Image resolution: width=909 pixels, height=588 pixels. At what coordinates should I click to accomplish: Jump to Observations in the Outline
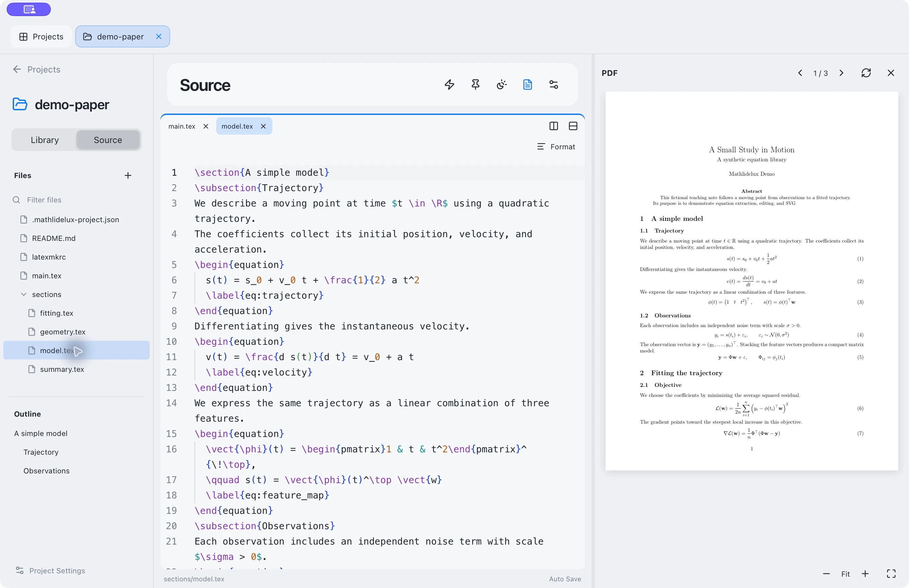pyautogui.click(x=46, y=471)
